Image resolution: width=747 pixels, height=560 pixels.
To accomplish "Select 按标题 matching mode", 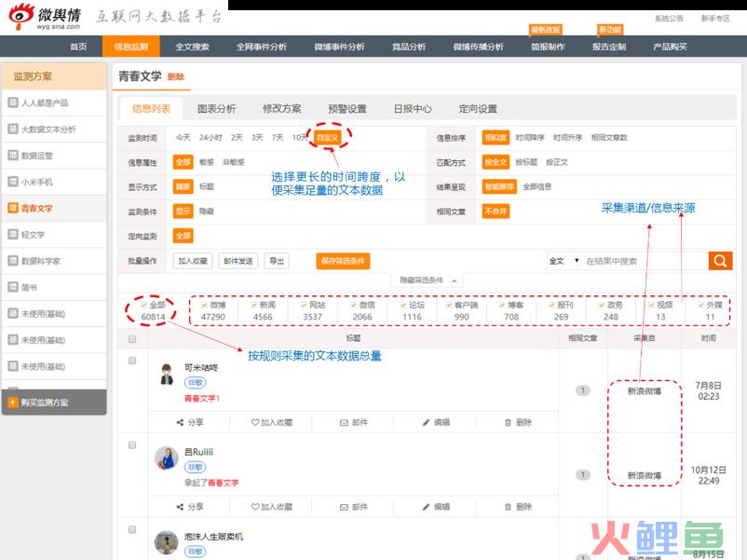I will pos(526,162).
